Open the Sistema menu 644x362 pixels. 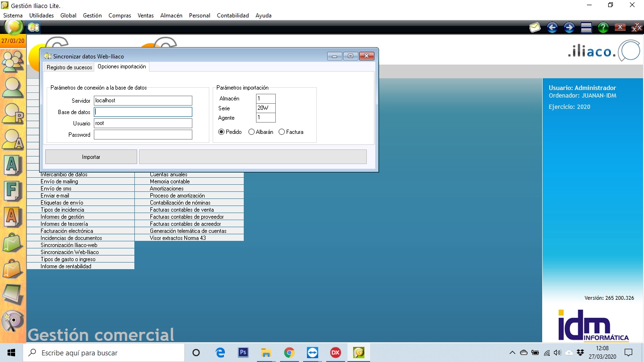13,16
